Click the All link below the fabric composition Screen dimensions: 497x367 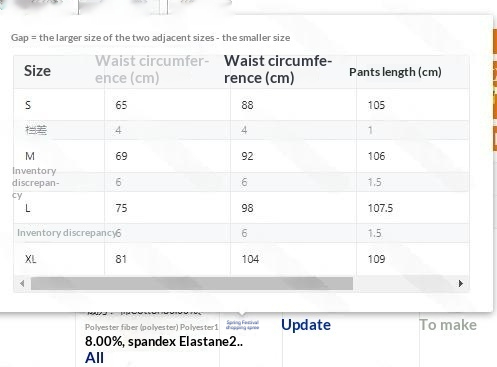coord(94,358)
